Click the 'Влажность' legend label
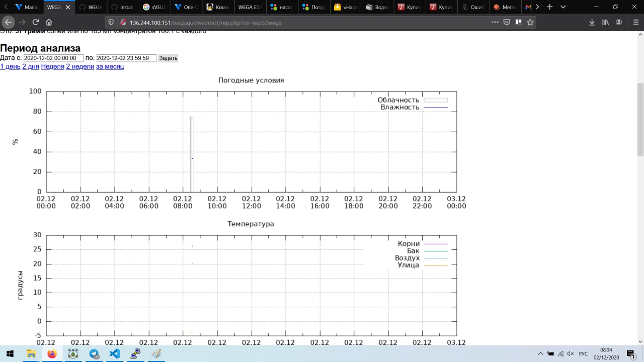This screenshot has width=644, height=362. coord(400,107)
